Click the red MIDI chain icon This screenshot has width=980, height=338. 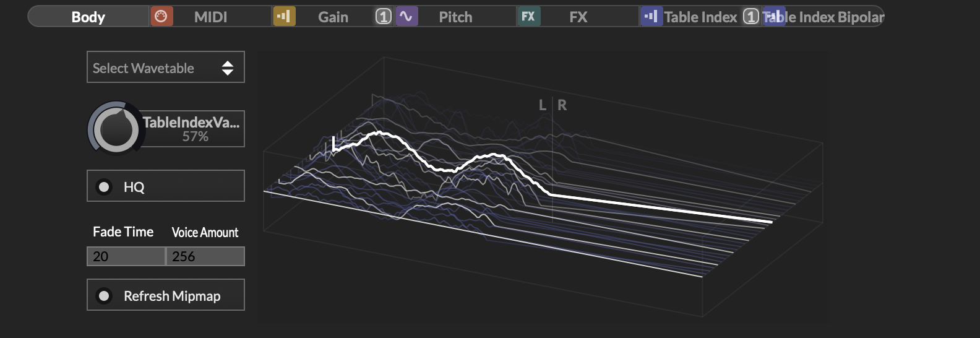(161, 17)
